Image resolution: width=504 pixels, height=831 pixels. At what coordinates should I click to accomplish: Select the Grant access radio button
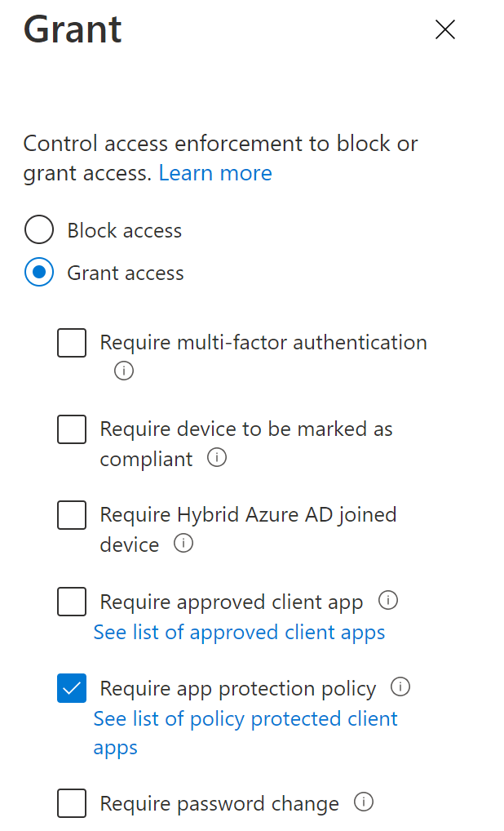[39, 273]
